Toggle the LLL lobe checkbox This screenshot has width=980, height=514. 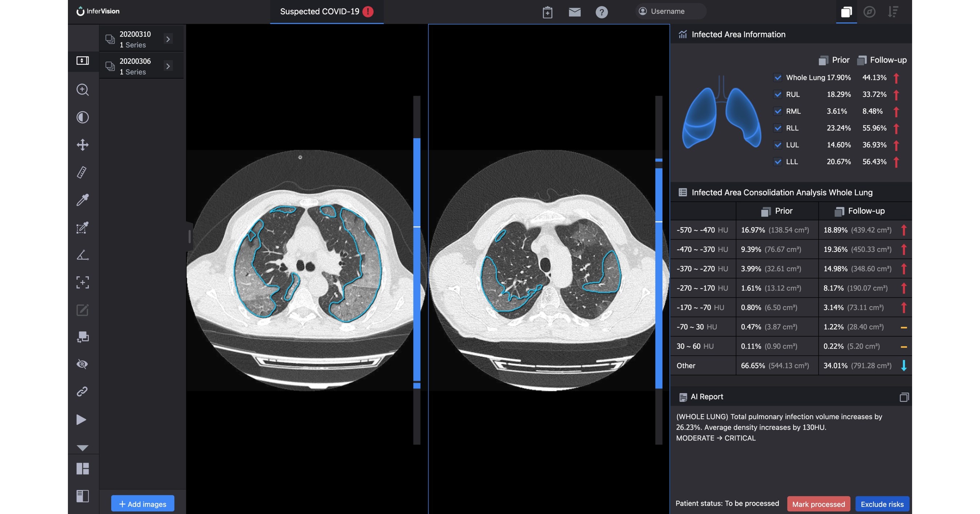click(778, 162)
